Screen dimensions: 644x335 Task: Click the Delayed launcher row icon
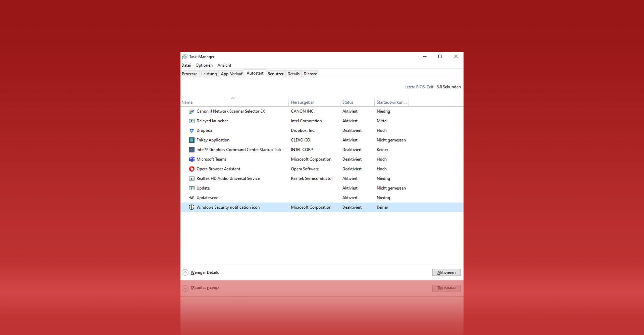pyautogui.click(x=192, y=121)
